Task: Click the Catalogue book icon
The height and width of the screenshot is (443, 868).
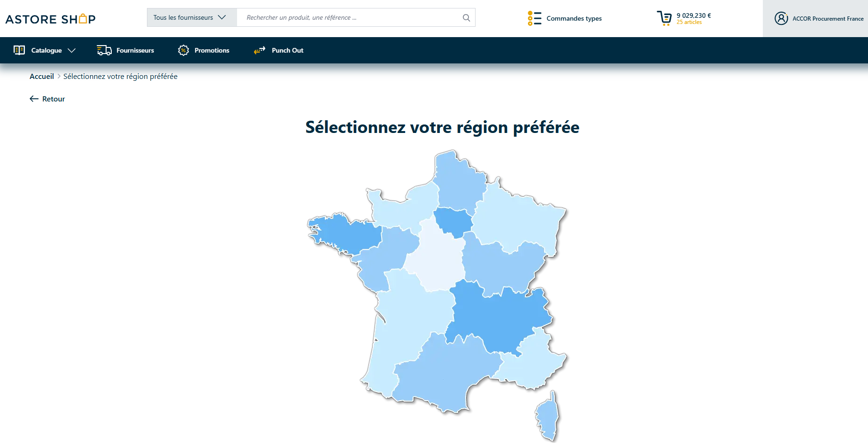Action: tap(19, 50)
